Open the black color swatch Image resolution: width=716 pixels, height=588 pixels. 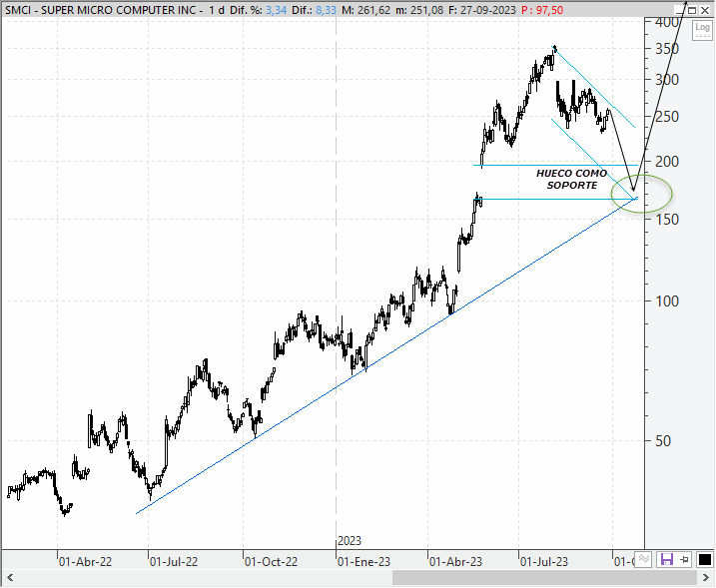pos(704,559)
